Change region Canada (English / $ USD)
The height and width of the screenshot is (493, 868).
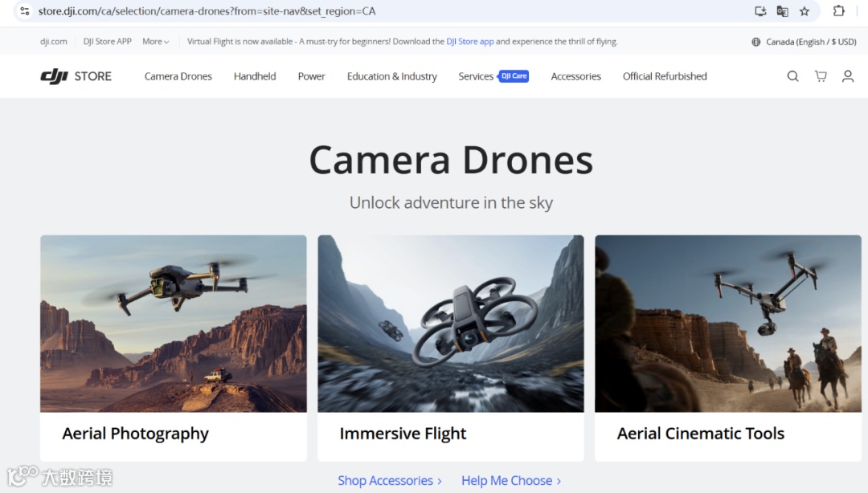coord(810,42)
